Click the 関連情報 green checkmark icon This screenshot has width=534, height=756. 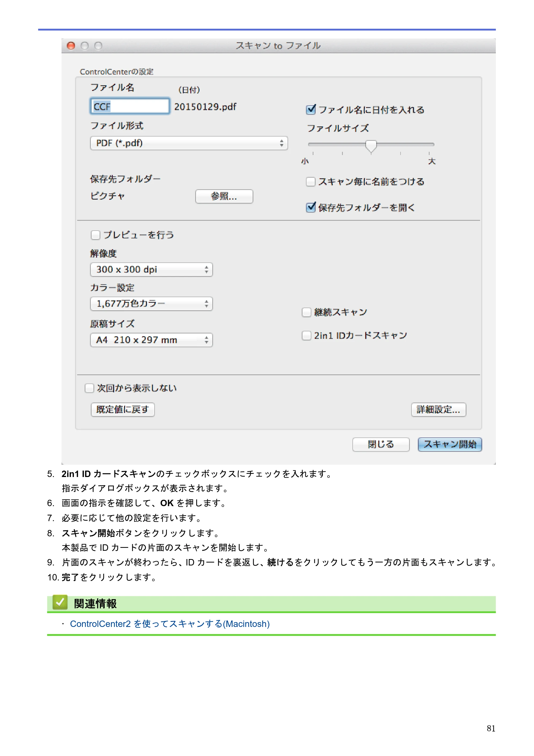click(60, 602)
